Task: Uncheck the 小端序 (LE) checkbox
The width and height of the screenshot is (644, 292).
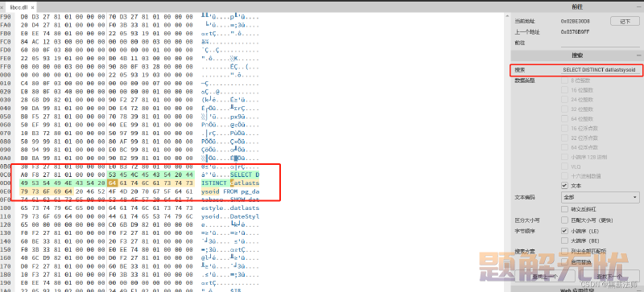Action: tap(564, 231)
